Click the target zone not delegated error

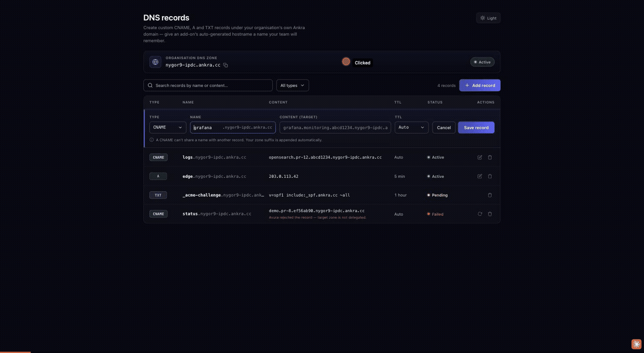(x=318, y=218)
